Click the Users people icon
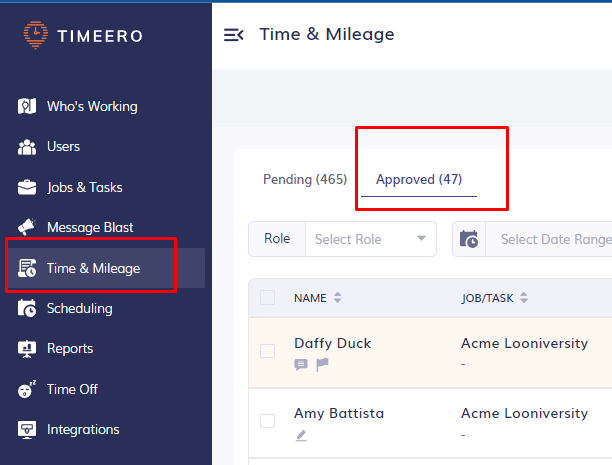Viewport: 612px width, 465px height. pyautogui.click(x=27, y=147)
